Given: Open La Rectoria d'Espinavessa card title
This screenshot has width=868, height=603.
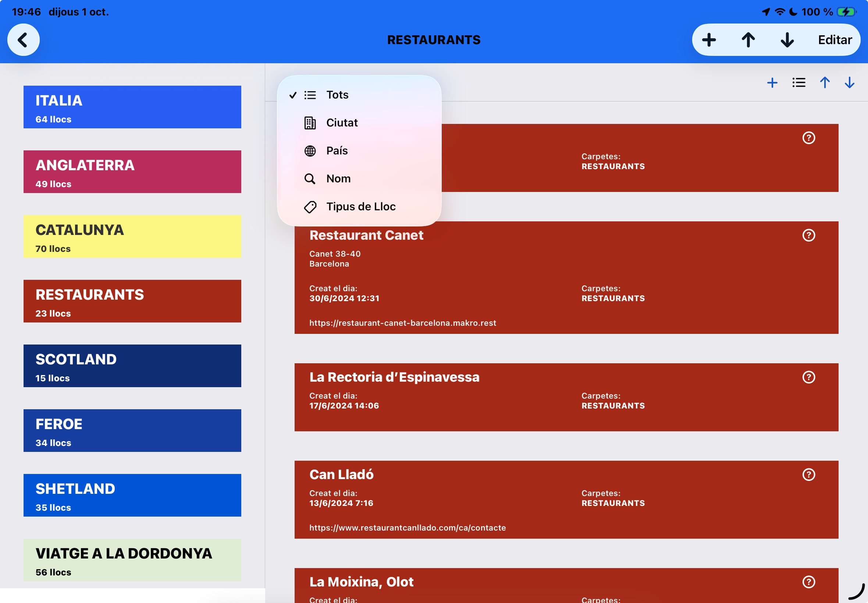Looking at the screenshot, I should pyautogui.click(x=395, y=377).
